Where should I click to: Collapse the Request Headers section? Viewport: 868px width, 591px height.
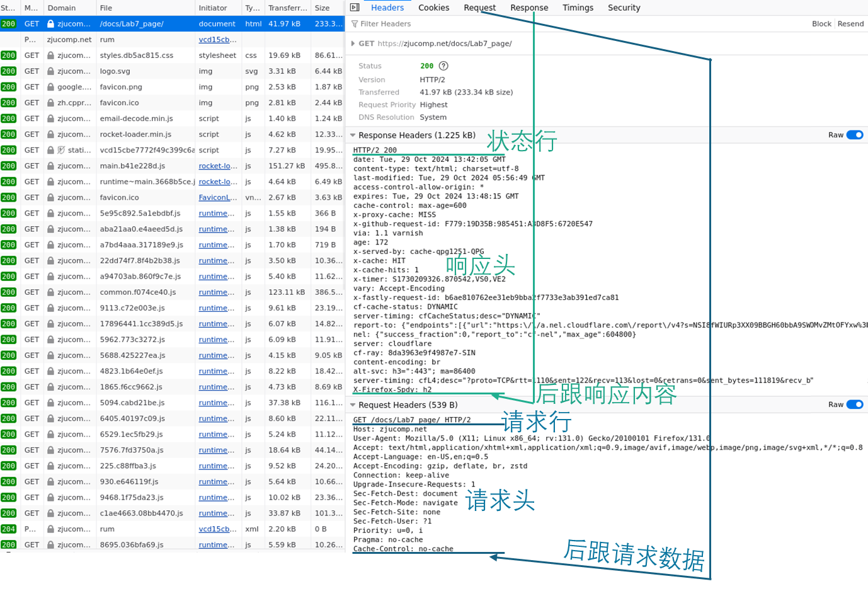click(353, 405)
